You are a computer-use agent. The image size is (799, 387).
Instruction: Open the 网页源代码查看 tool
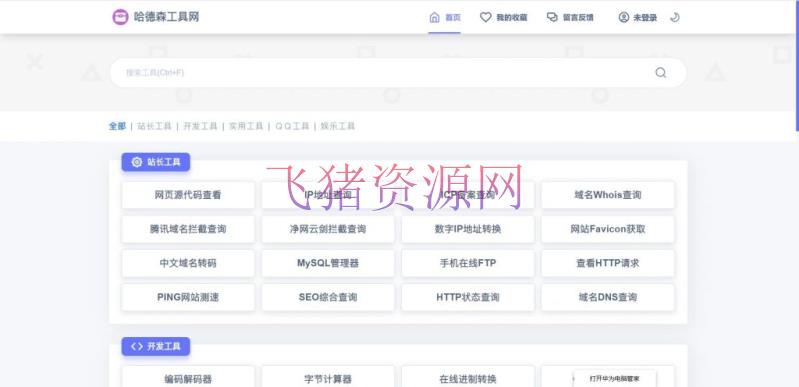pyautogui.click(x=188, y=195)
